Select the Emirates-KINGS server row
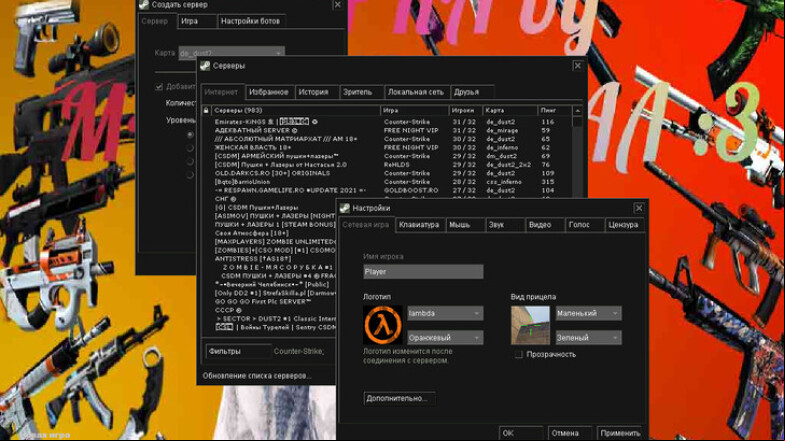The width and height of the screenshot is (785, 441). click(386, 122)
